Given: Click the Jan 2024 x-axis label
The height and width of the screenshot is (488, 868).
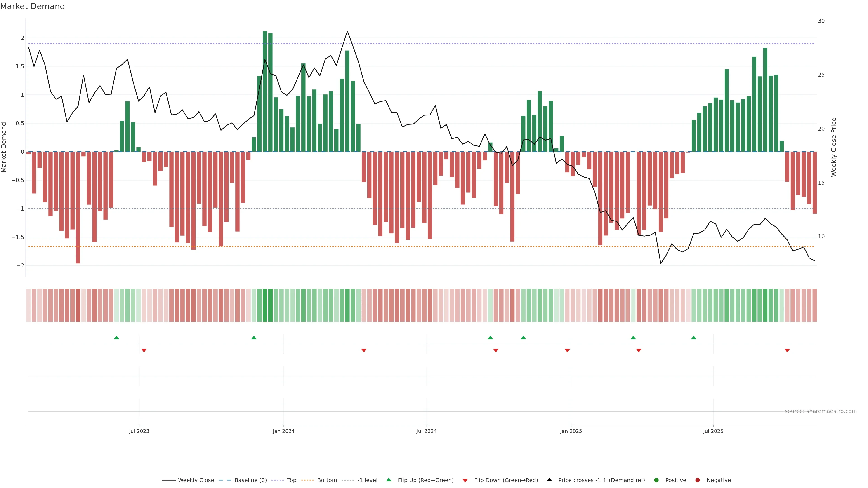Looking at the screenshot, I should pos(283,431).
